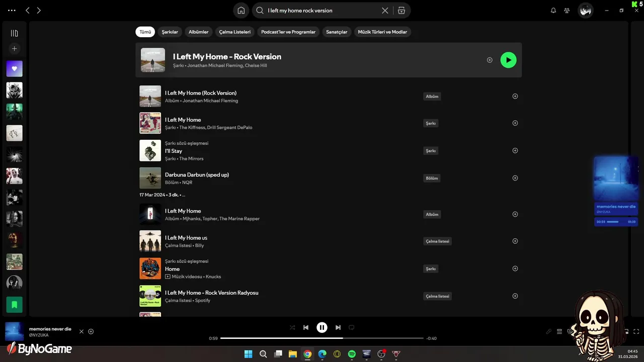Skip to previous track
The image size is (644, 362).
click(x=306, y=327)
